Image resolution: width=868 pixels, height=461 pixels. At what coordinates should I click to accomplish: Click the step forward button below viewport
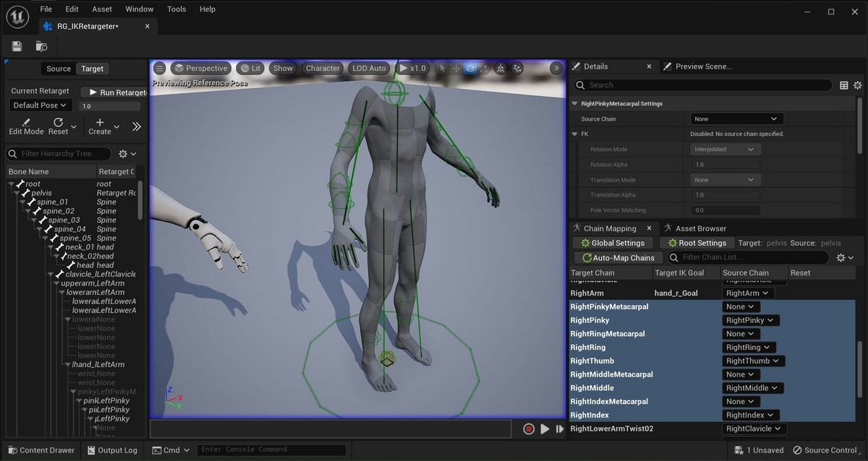point(560,429)
